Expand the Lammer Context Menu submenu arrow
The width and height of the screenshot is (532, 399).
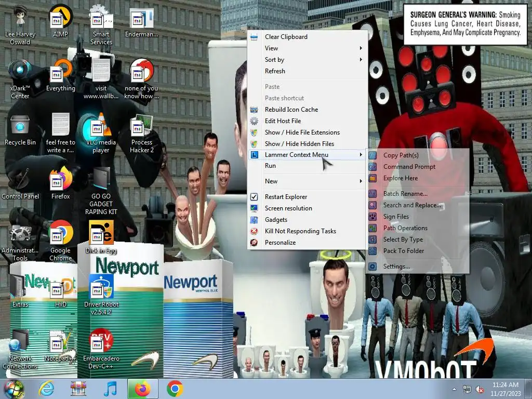pyautogui.click(x=361, y=155)
